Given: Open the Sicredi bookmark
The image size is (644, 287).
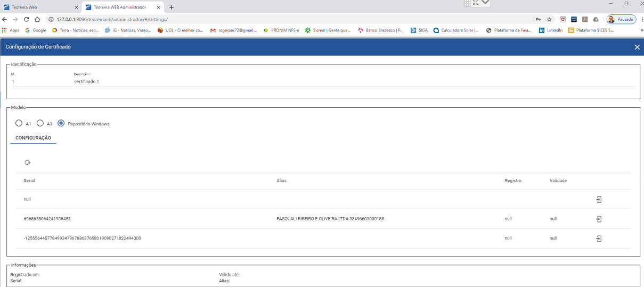Looking at the screenshot, I should (328, 30).
